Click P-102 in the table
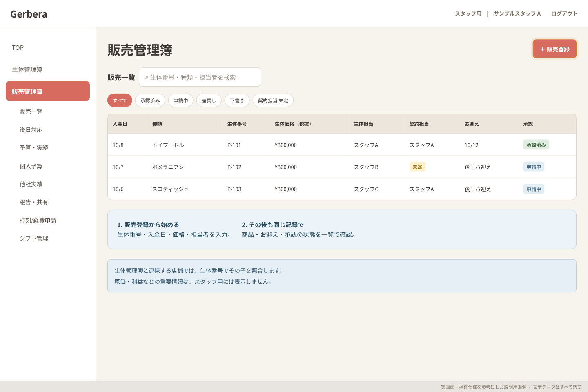 [234, 167]
